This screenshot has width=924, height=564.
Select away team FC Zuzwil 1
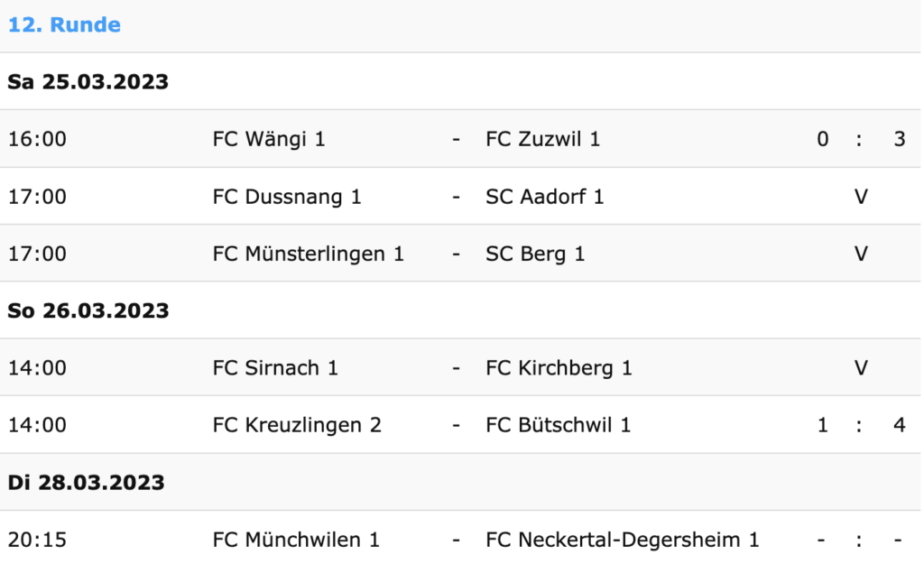[x=542, y=139]
